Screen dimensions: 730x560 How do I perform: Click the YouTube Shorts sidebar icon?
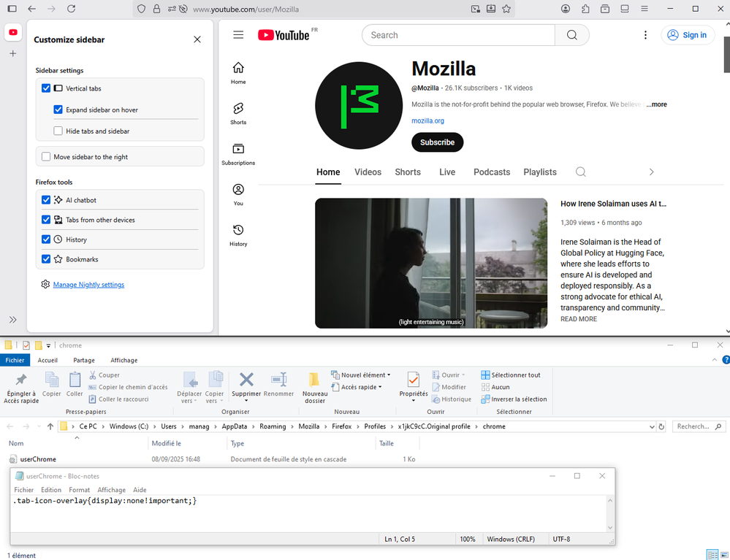(238, 109)
